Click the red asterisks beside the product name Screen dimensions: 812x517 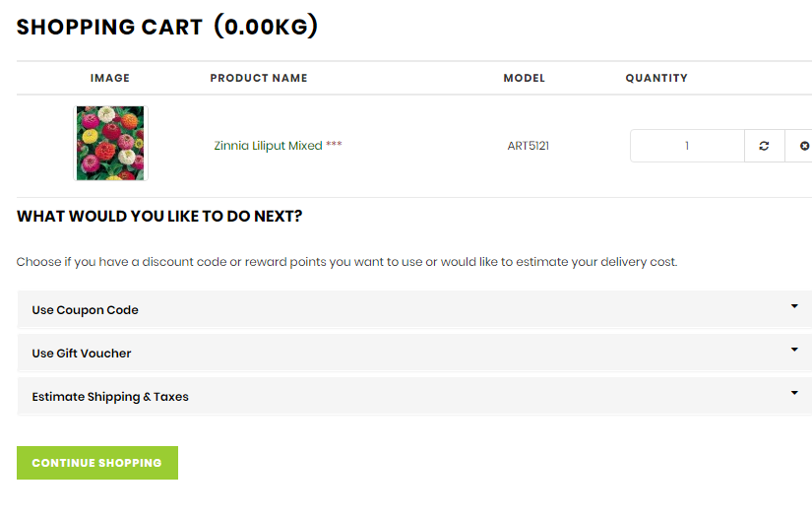(335, 146)
